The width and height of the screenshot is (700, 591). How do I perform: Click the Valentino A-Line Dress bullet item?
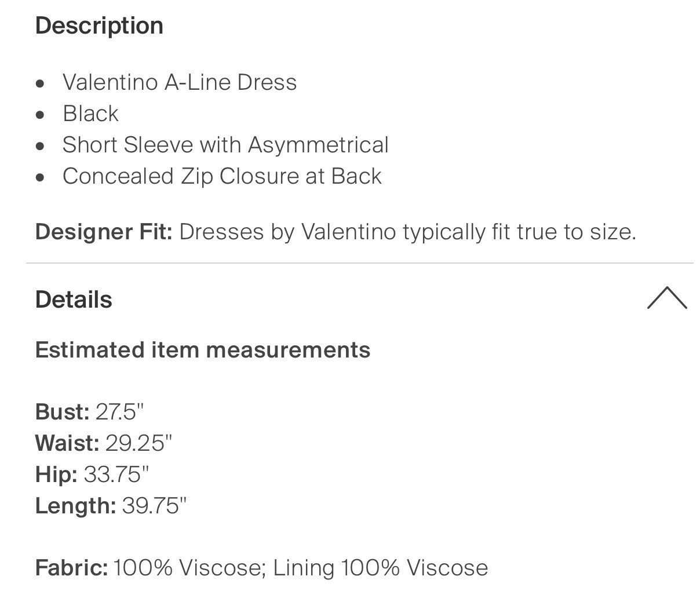180,82
